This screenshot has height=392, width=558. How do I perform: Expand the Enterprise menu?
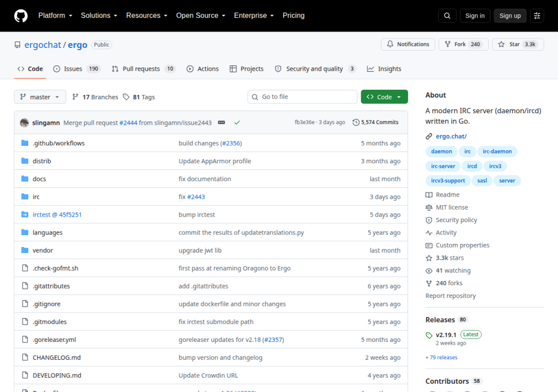tap(254, 16)
